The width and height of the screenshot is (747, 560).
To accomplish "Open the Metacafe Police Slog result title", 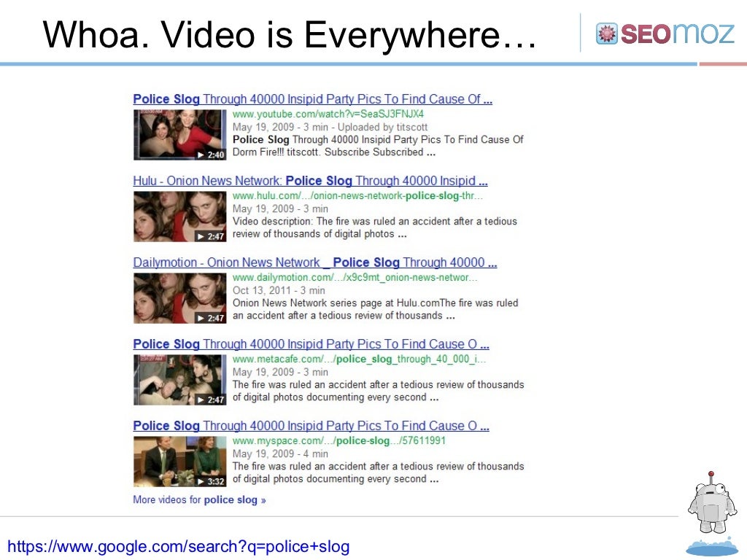I will coord(311,344).
